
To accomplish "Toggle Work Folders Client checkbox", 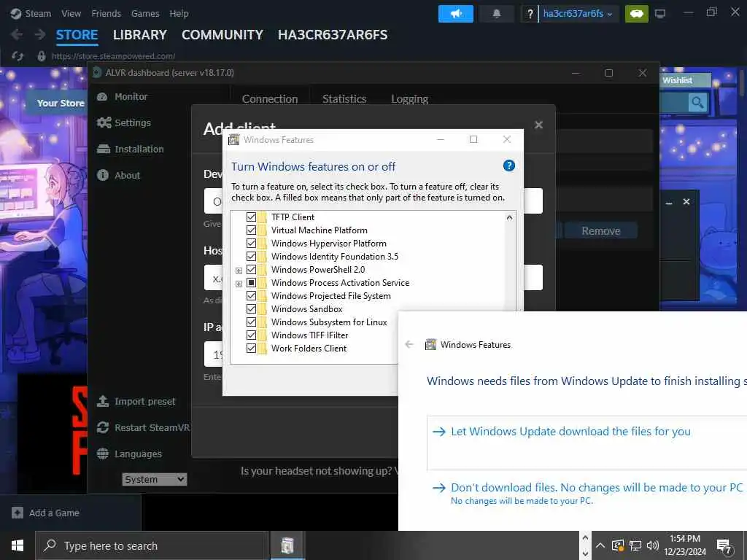I will tap(251, 348).
